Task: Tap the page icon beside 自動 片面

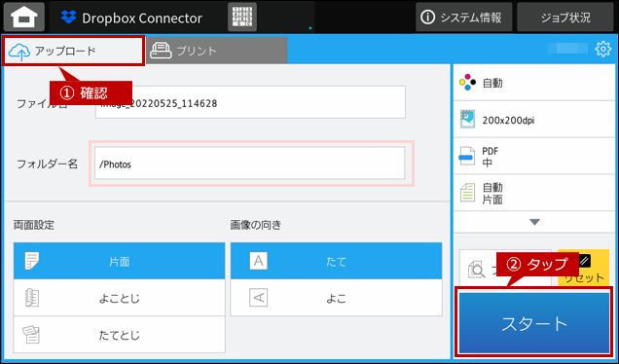Action: pyautogui.click(x=468, y=193)
